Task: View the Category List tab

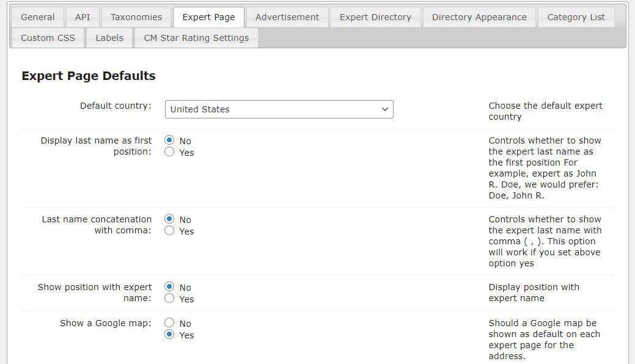Action: pos(575,17)
